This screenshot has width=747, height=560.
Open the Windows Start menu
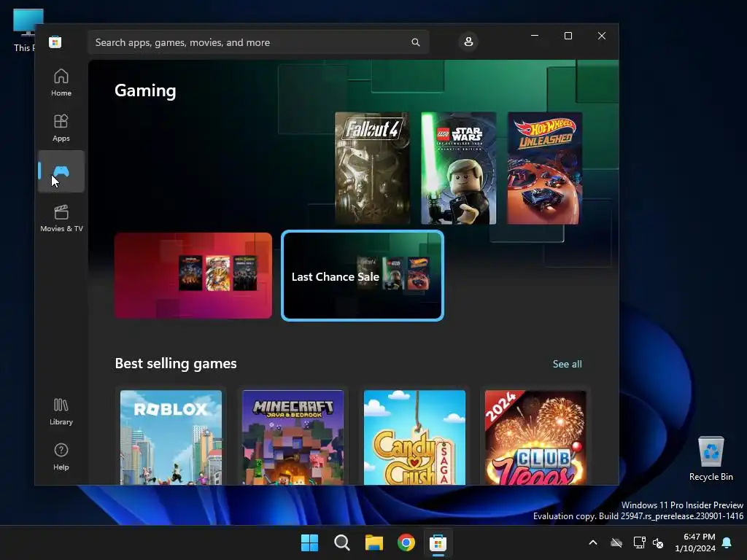pyautogui.click(x=309, y=542)
